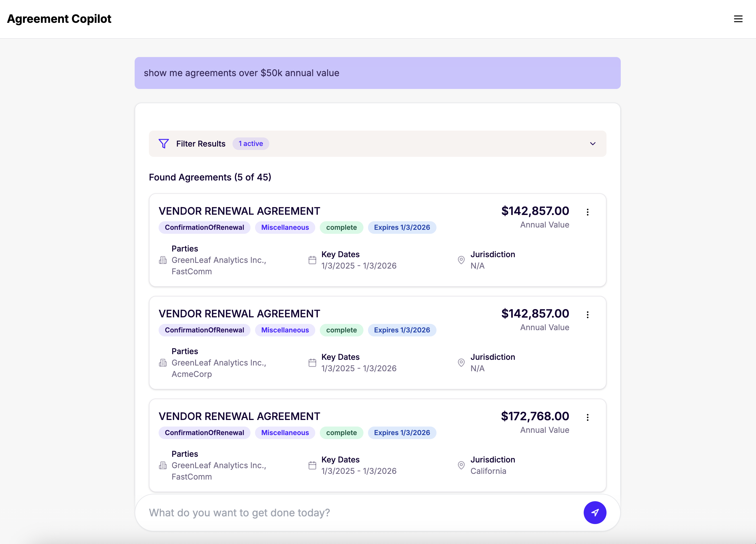Open three-dot menu on $172,768.00 agreement

click(x=587, y=417)
